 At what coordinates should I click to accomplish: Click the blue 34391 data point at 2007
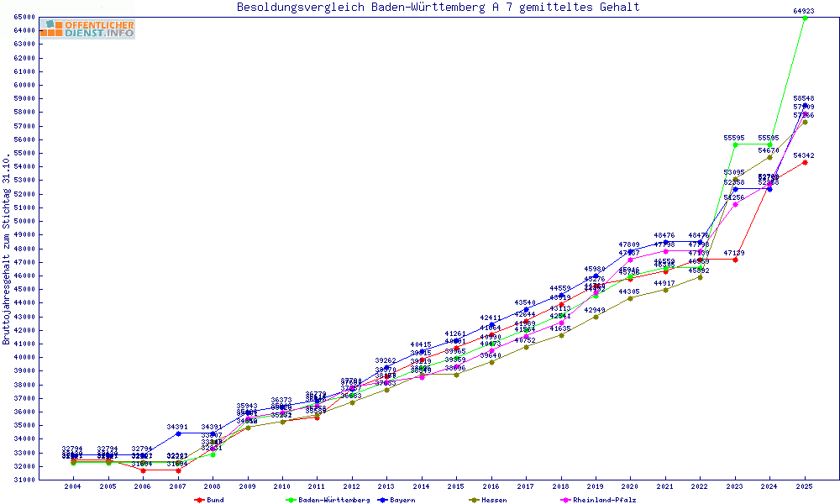click(177, 433)
